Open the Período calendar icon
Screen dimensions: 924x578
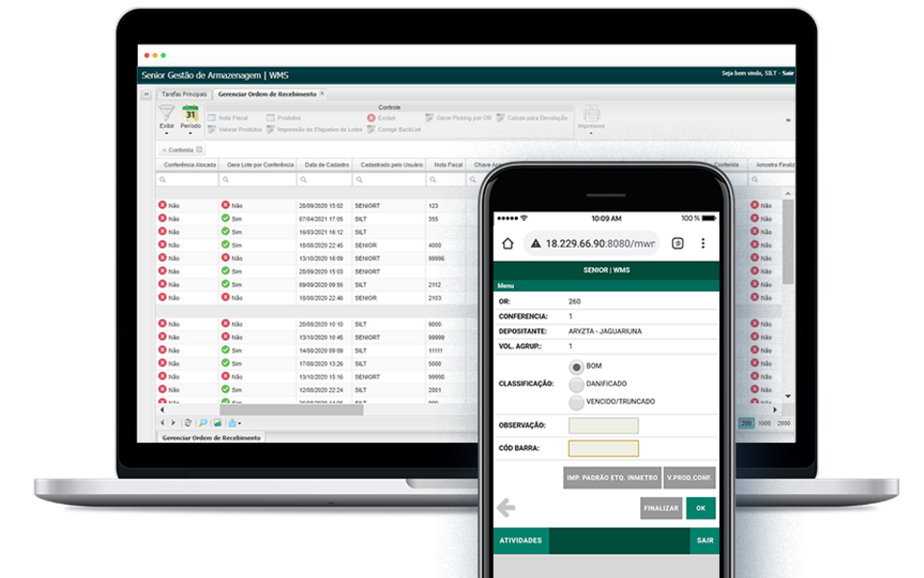point(191,113)
